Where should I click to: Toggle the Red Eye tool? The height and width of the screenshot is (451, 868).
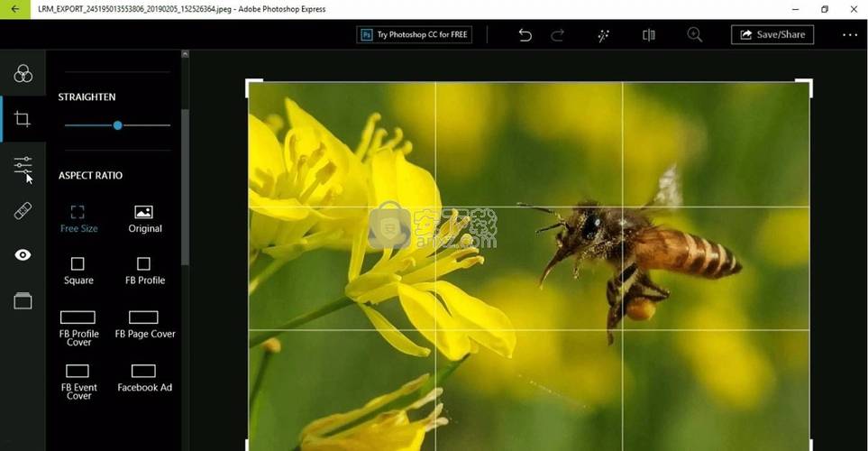tap(23, 255)
